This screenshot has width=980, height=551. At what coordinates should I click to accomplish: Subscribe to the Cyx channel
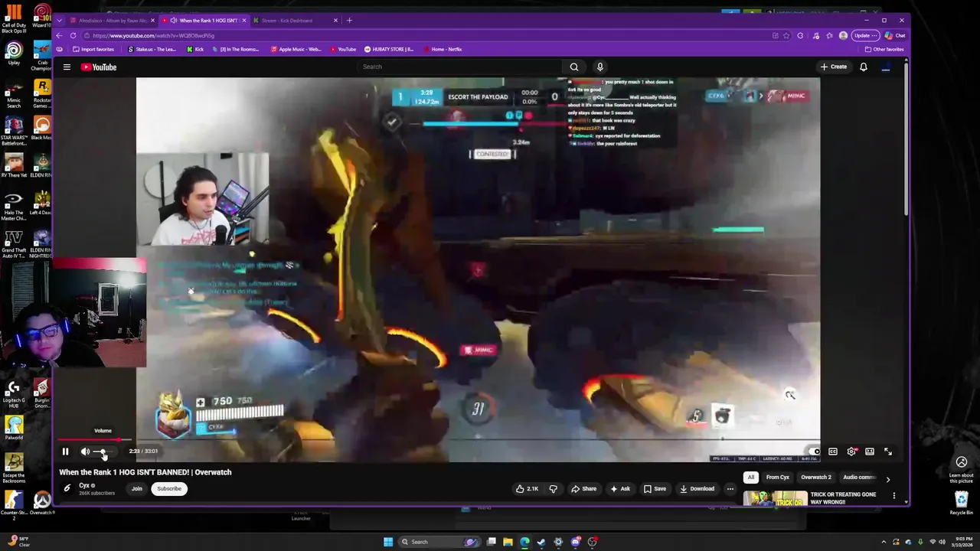pos(169,488)
